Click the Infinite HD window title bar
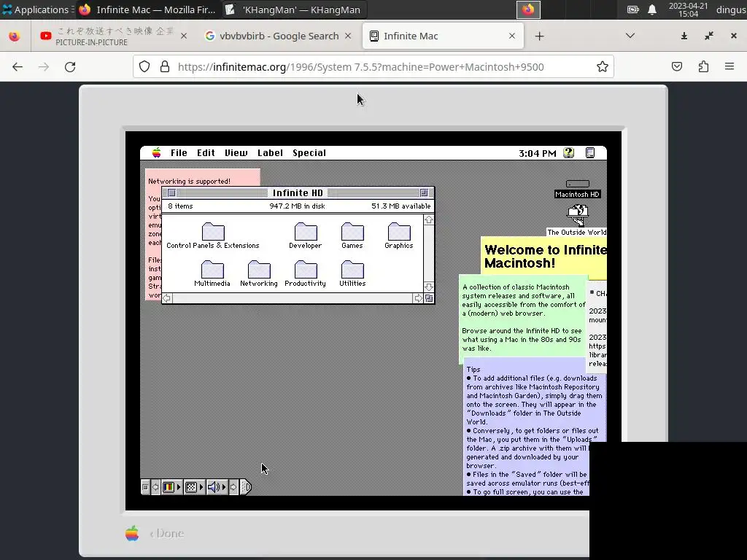 tap(298, 192)
